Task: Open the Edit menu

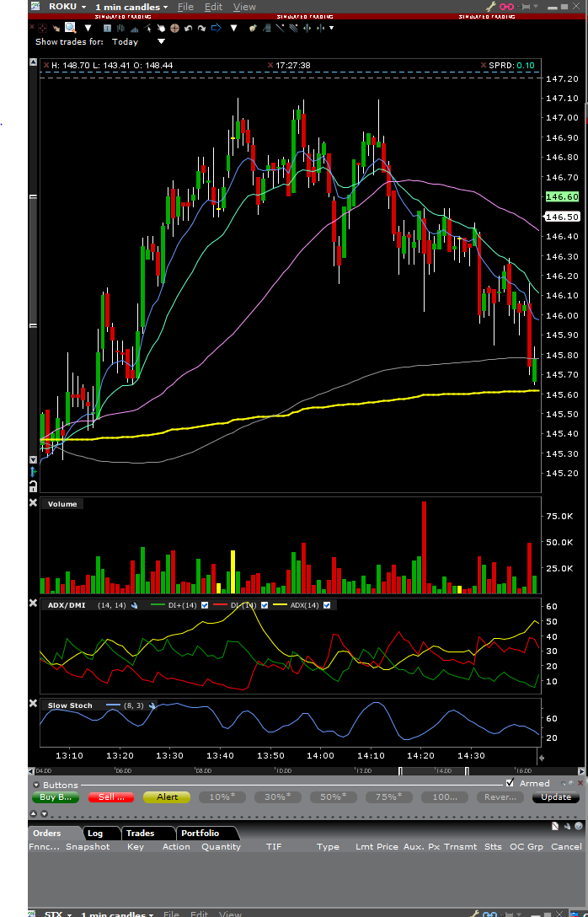Action: pyautogui.click(x=213, y=7)
